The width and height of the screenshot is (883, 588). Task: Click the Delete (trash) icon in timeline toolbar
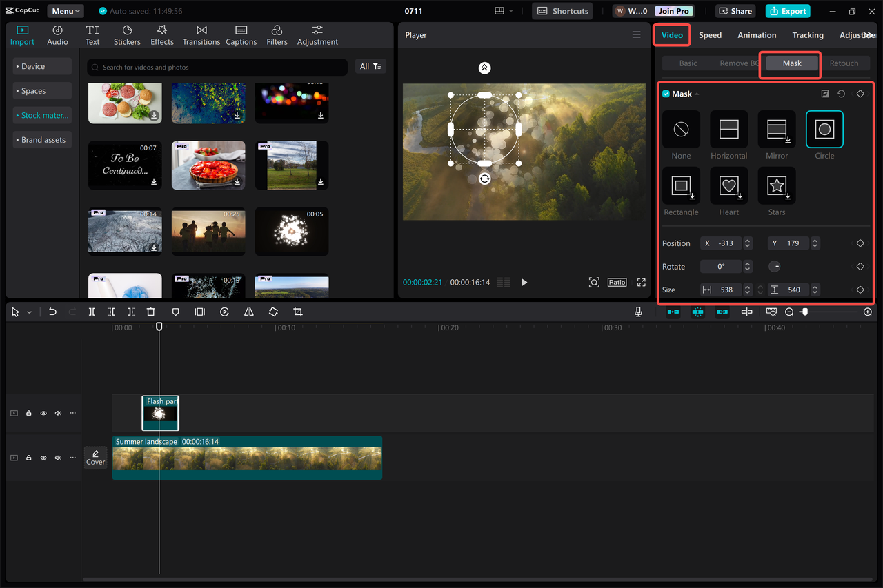(151, 312)
